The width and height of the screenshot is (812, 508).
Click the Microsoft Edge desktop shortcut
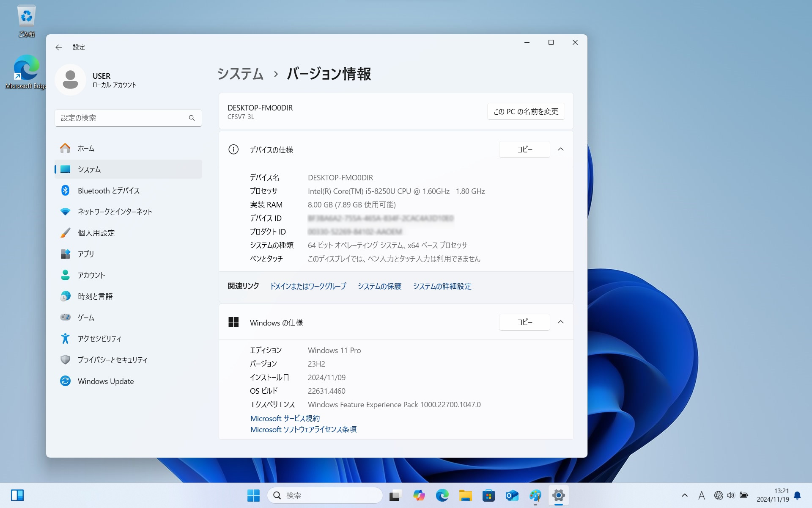26,72
